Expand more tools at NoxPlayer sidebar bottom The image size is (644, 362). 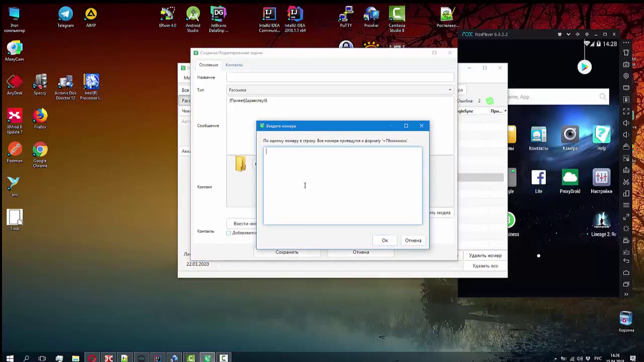tap(626, 295)
